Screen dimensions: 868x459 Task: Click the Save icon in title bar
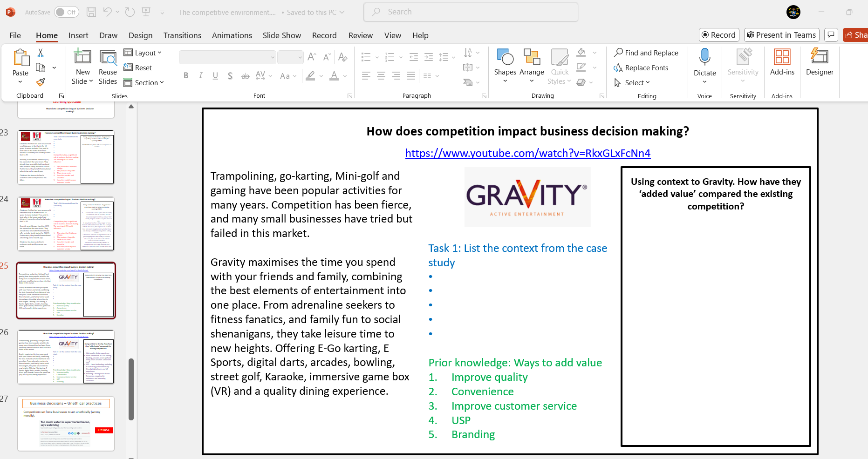pyautogui.click(x=91, y=12)
